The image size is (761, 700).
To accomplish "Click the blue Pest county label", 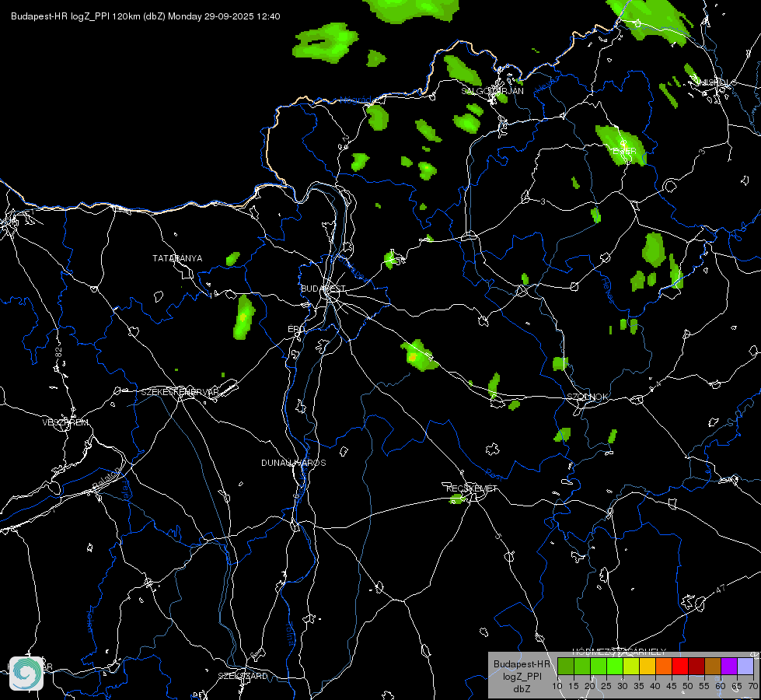I will click(x=494, y=474).
